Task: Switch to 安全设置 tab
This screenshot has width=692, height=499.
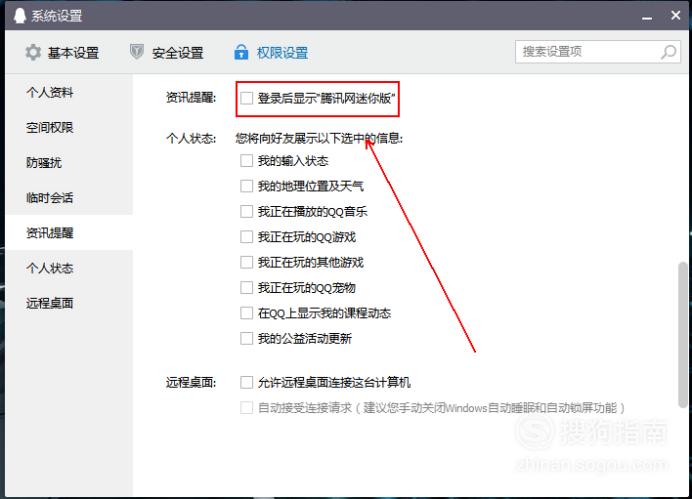Action: pos(166,53)
